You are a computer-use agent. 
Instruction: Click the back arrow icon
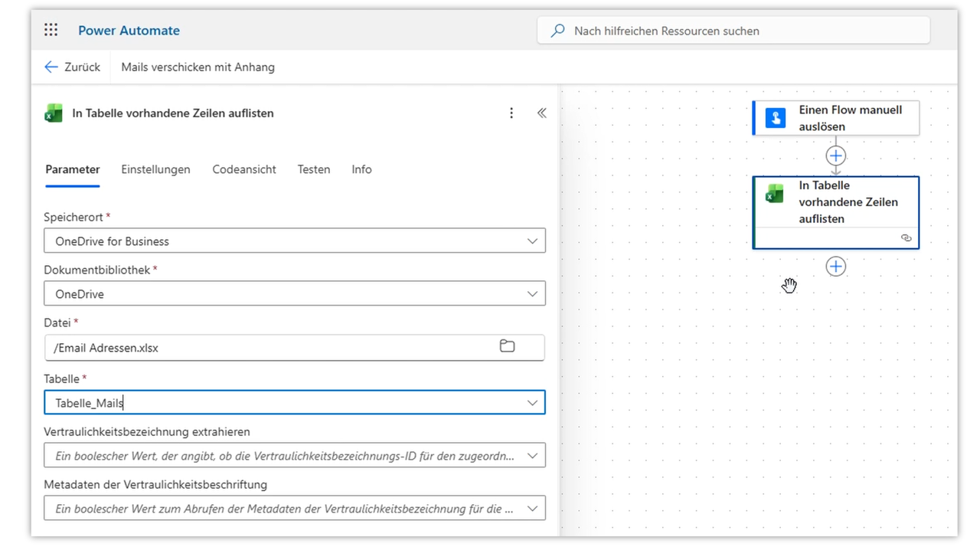(51, 67)
